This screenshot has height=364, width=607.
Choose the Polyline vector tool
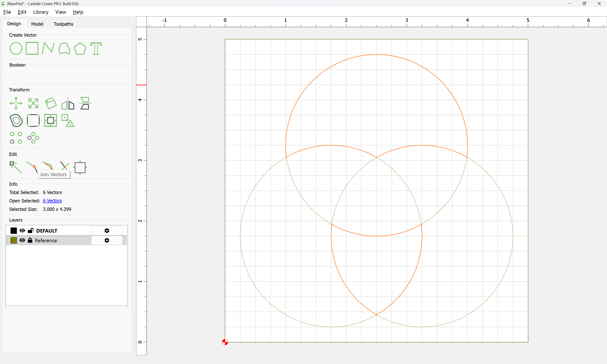(x=48, y=48)
